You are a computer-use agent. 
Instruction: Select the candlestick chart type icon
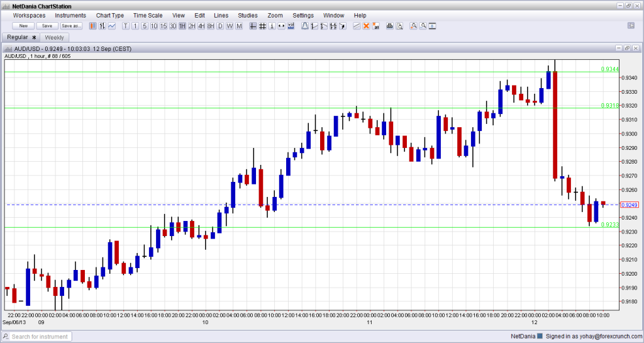tap(92, 26)
